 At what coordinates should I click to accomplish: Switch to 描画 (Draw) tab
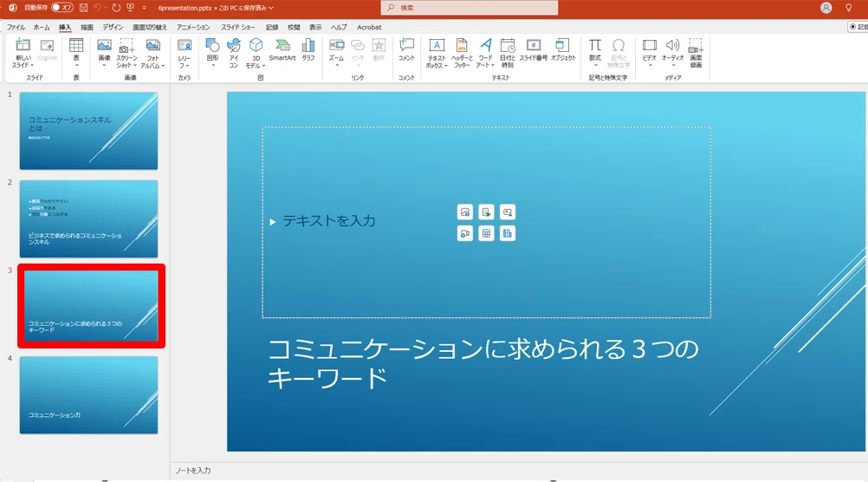87,27
